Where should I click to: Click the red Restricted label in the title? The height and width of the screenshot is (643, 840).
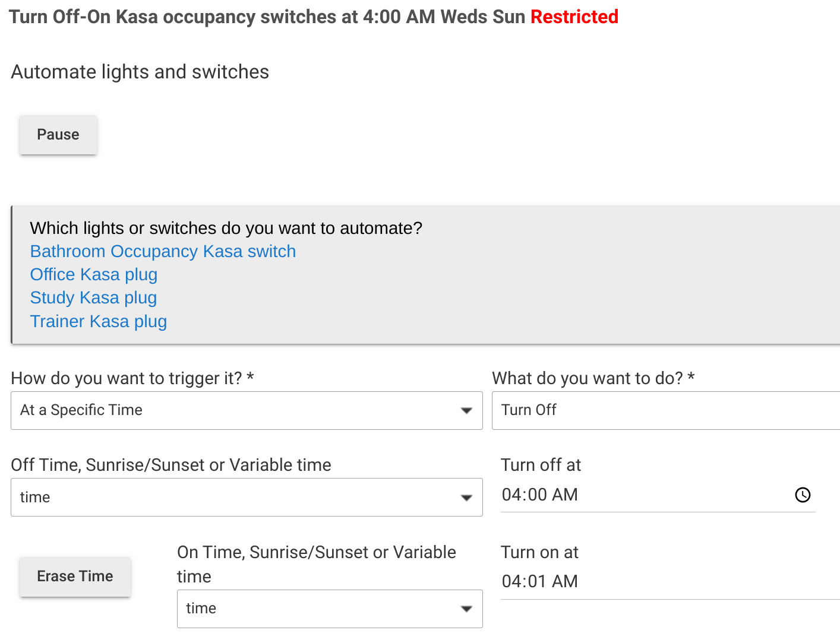574,17
